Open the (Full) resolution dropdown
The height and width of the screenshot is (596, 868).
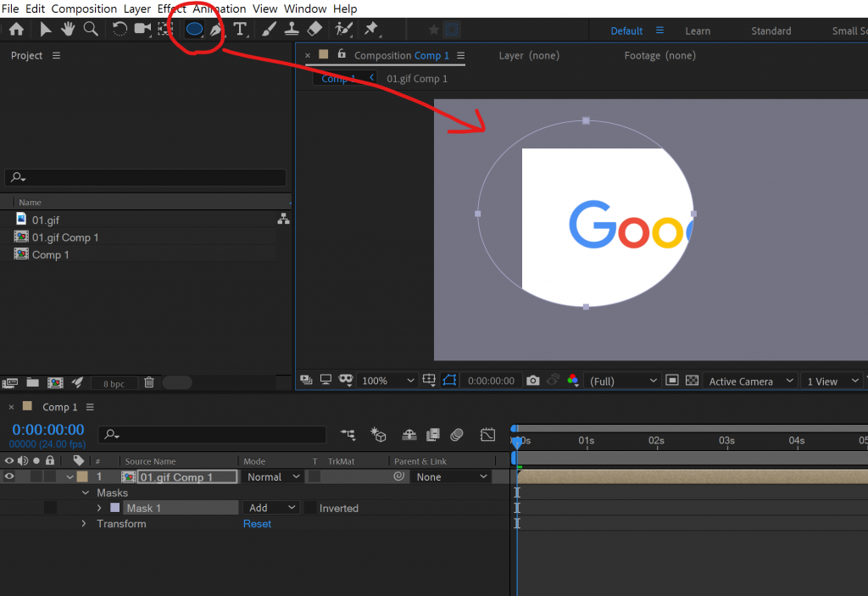tap(623, 382)
